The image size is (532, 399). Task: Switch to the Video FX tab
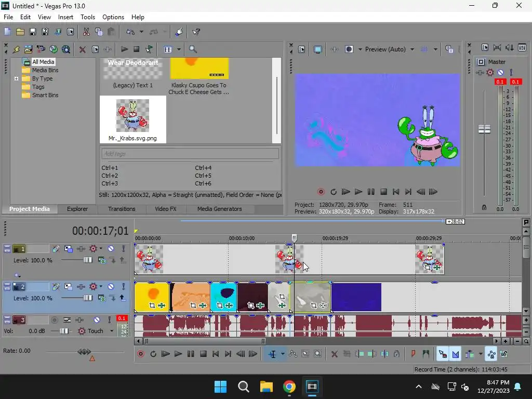click(166, 209)
